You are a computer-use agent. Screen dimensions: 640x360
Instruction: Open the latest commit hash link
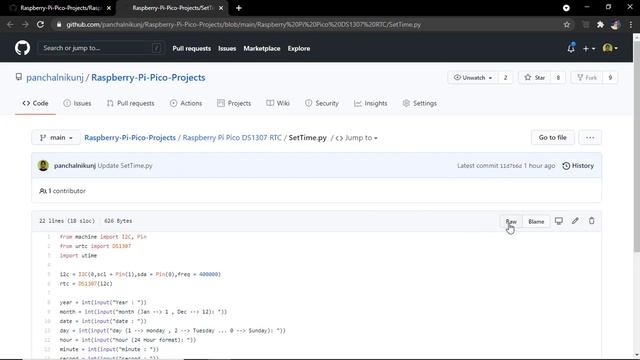[x=511, y=166]
